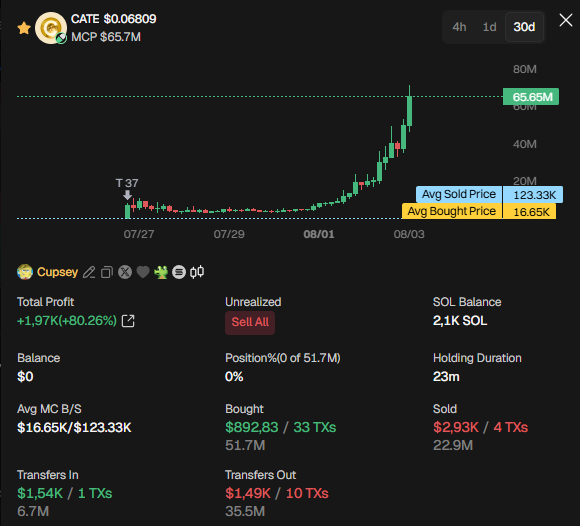Toggle the favorite star for CATE
The height and width of the screenshot is (526, 580).
pos(24,28)
